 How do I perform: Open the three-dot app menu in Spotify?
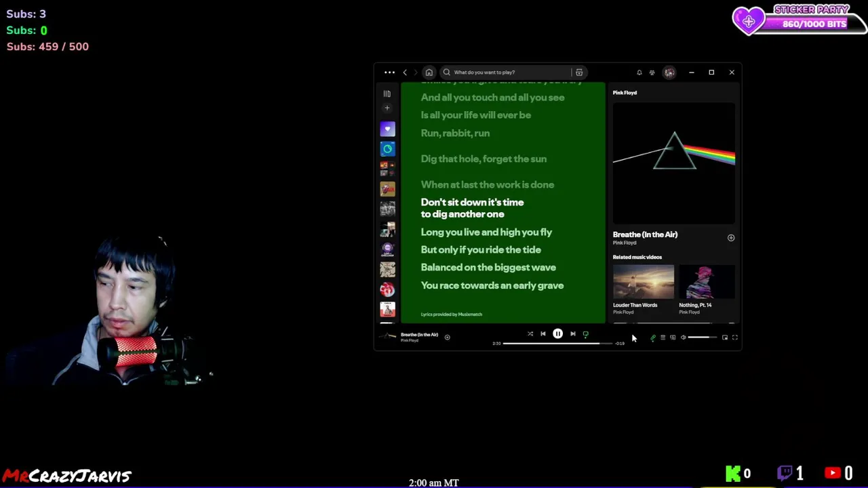click(x=389, y=73)
